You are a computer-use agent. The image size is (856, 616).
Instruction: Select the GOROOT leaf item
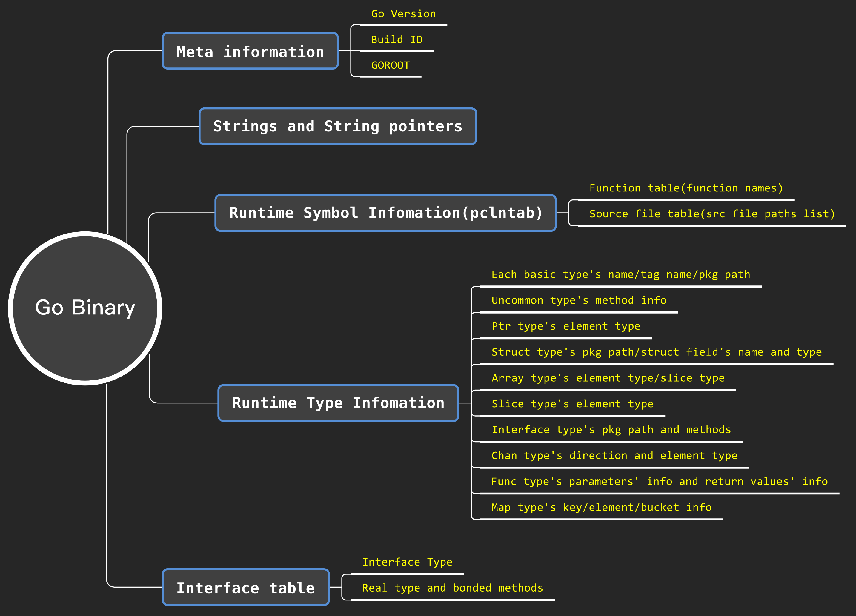[x=390, y=66]
